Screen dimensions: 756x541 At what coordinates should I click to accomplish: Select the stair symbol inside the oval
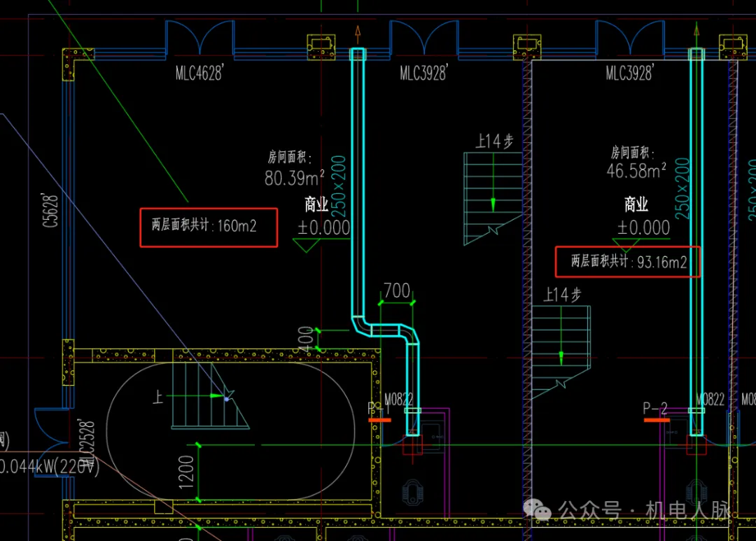(209, 400)
